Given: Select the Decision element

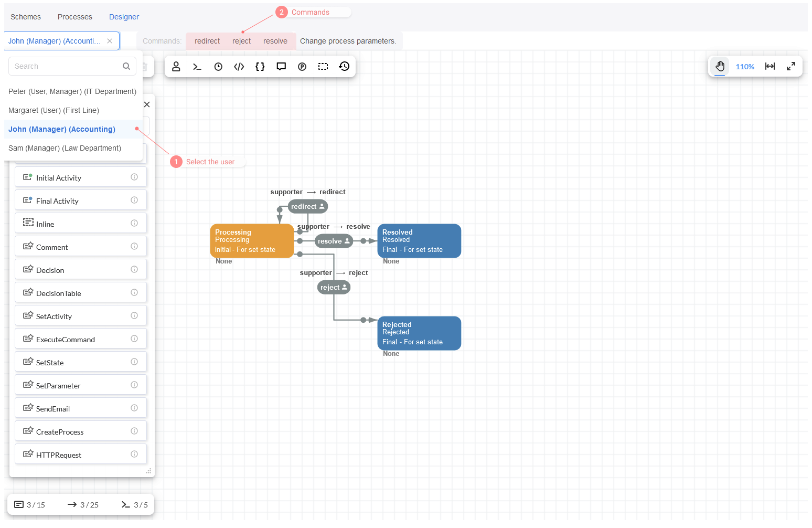Looking at the screenshot, I should [x=81, y=270].
